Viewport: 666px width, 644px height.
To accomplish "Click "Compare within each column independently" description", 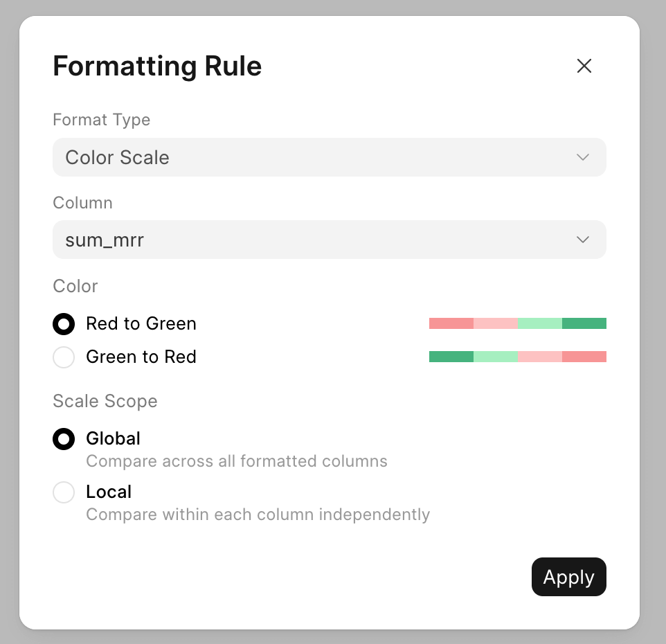I will point(258,515).
